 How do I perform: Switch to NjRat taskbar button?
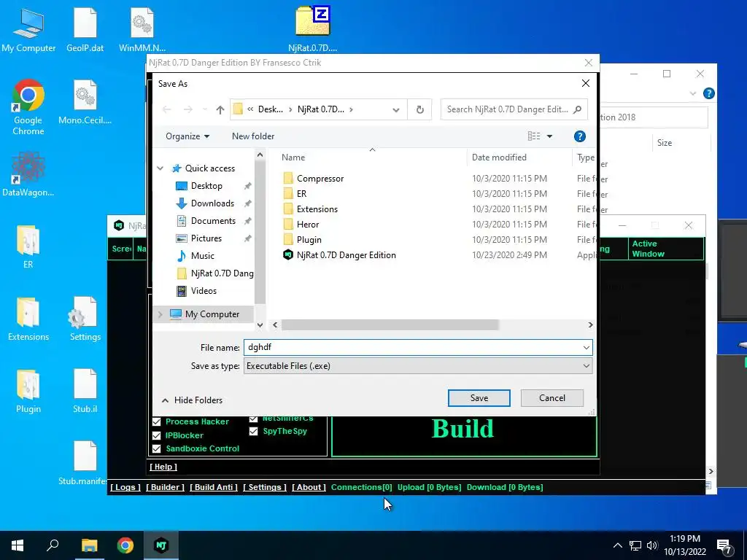point(161,545)
